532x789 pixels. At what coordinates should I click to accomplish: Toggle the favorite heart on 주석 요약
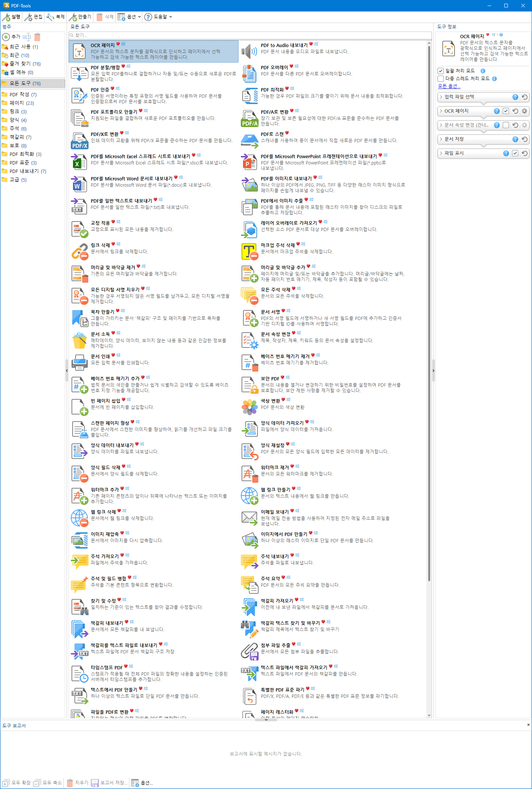click(283, 577)
